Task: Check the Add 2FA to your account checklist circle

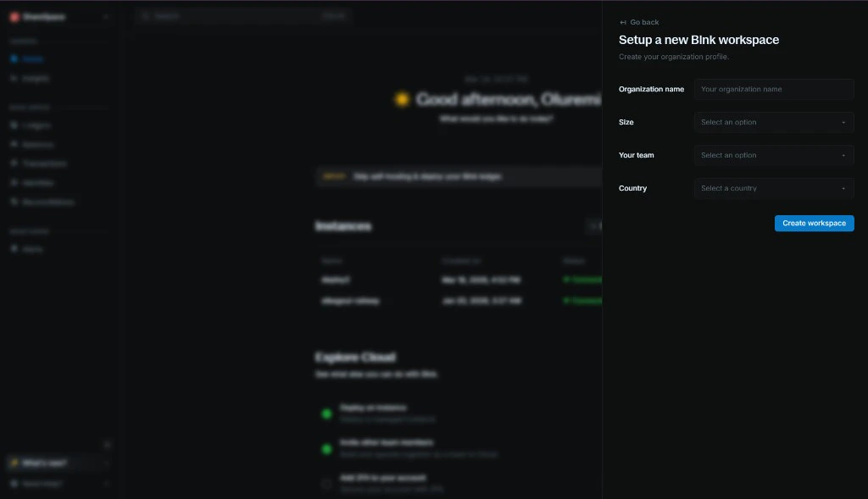Action: pos(327,483)
